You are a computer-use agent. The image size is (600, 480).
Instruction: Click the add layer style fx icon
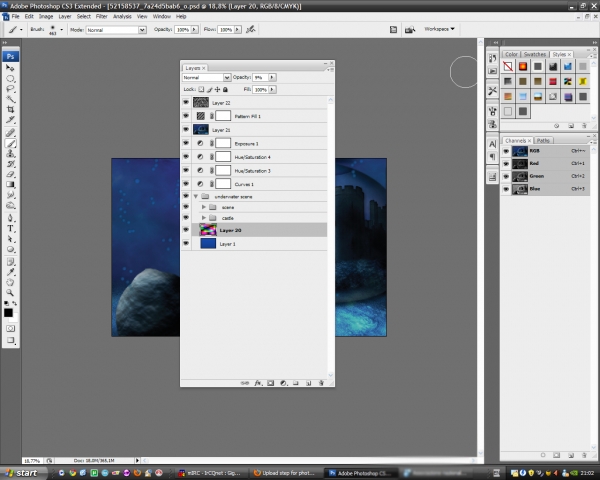click(x=258, y=383)
